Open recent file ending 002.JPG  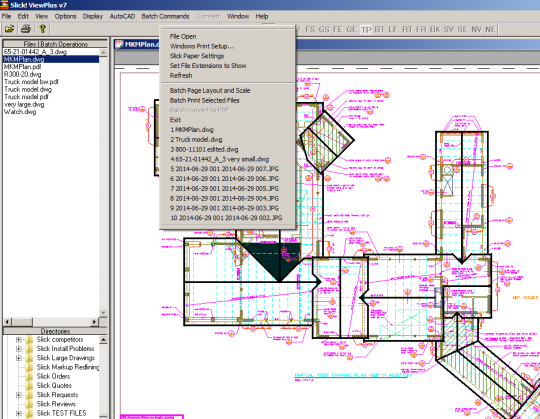point(227,218)
